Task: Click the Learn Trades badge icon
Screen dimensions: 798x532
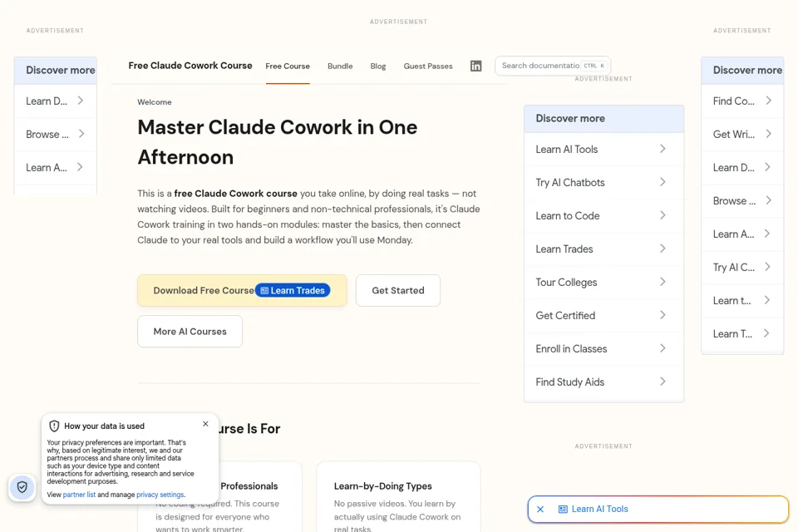Action: 264,291
